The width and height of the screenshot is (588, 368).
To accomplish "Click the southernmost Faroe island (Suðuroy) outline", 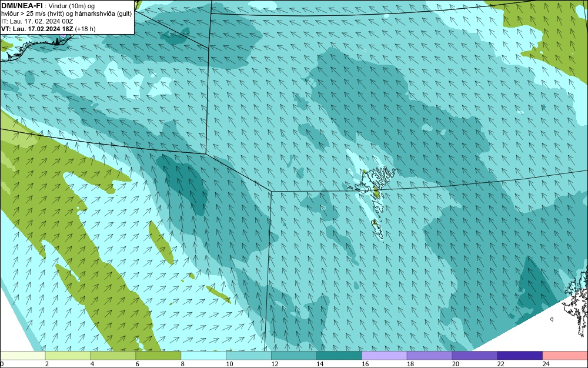I will point(378,230).
